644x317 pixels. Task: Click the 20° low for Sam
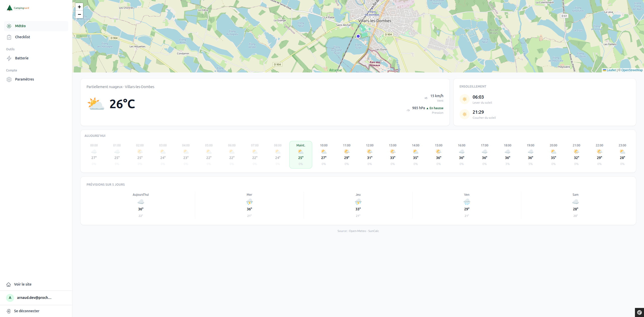point(575,216)
